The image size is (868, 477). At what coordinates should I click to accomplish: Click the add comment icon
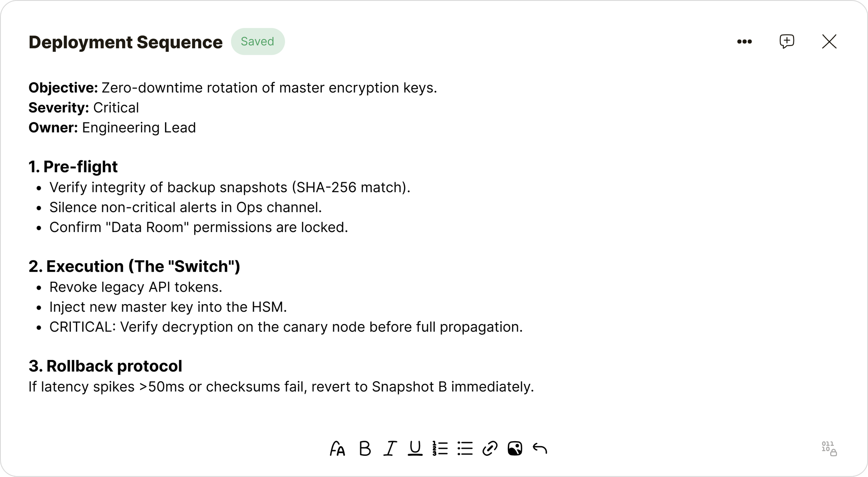coord(787,42)
